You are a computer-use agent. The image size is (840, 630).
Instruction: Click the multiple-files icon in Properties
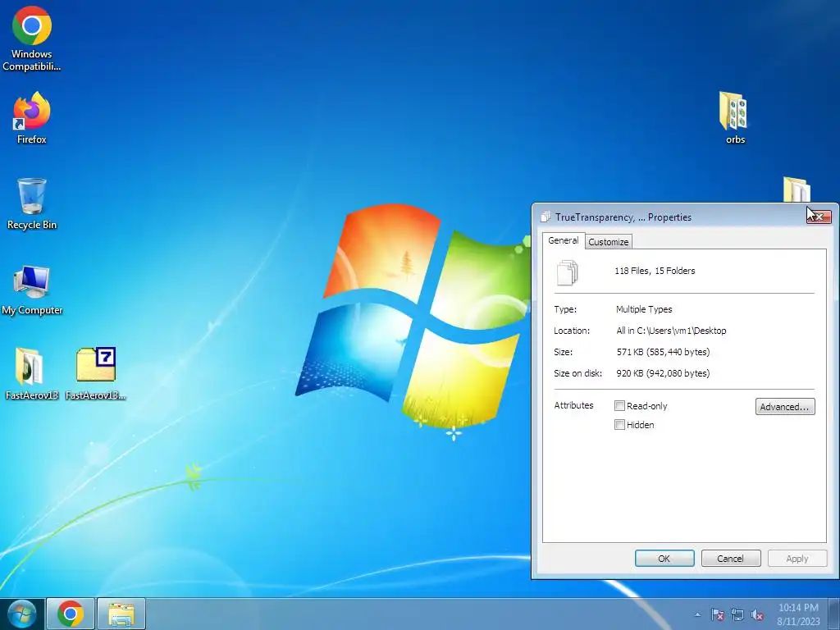pyautogui.click(x=568, y=272)
